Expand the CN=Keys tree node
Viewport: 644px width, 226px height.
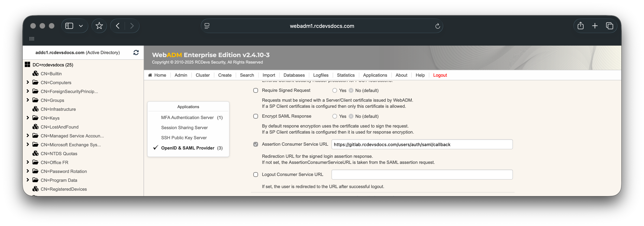pyautogui.click(x=28, y=118)
